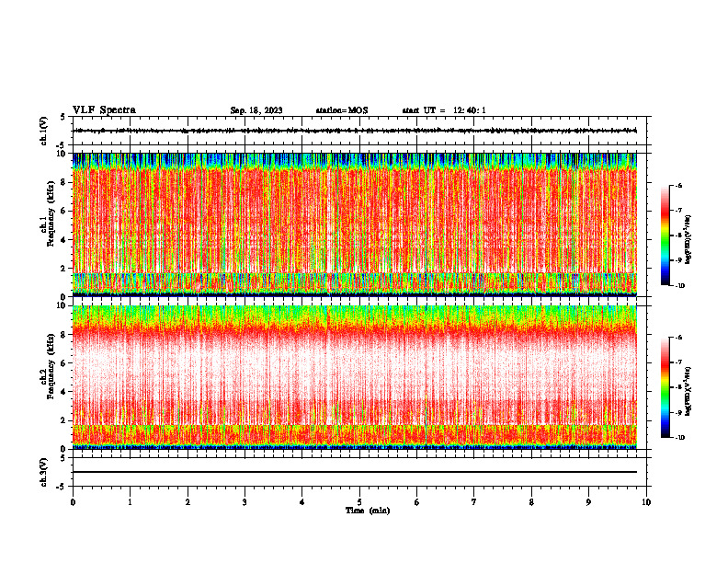The height and width of the screenshot is (563, 728).
Task: Click the ch.1 voltage waveform trace
Action: click(355, 131)
